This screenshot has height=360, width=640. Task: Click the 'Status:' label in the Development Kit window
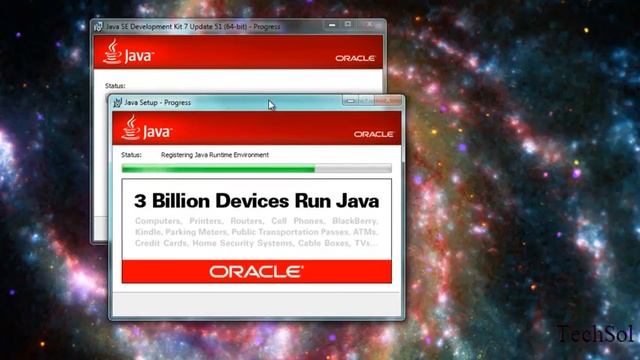115,86
